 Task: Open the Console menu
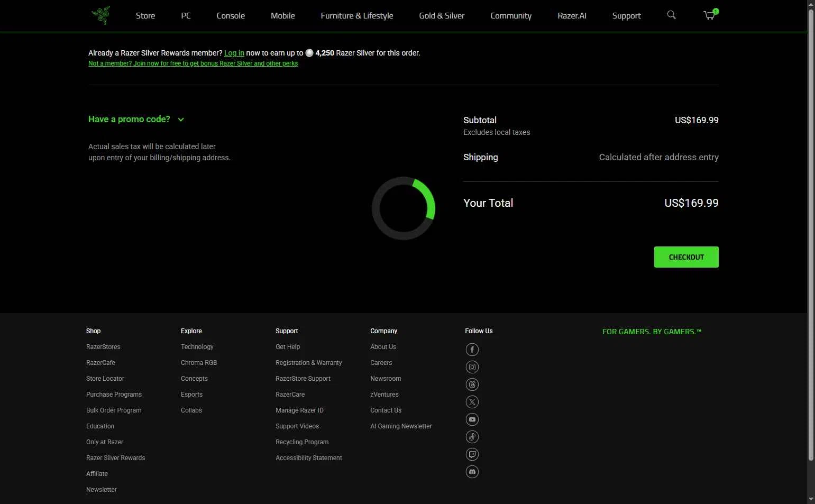pyautogui.click(x=231, y=16)
